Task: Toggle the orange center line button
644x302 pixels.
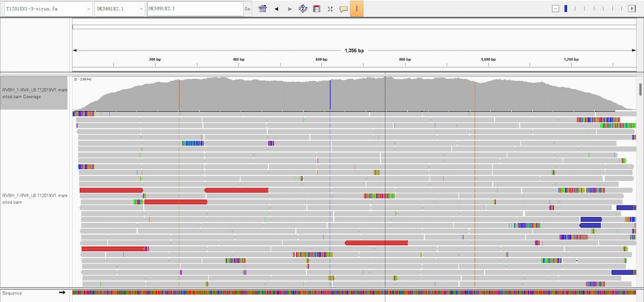Action: click(357, 9)
